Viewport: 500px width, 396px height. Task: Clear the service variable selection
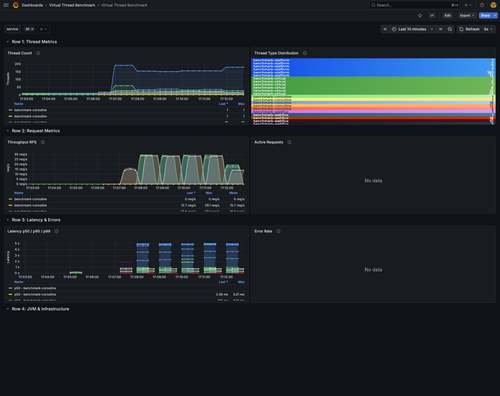[x=41, y=29]
